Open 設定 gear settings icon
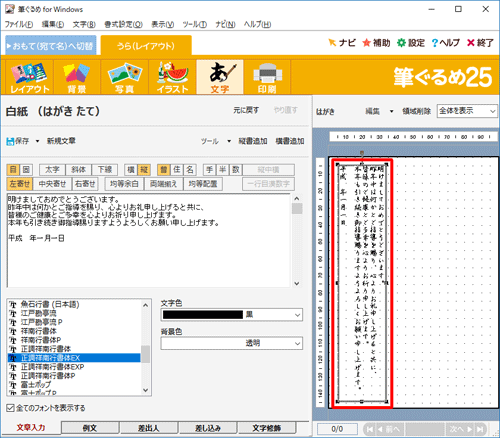The width and height of the screenshot is (500, 438). click(x=402, y=43)
